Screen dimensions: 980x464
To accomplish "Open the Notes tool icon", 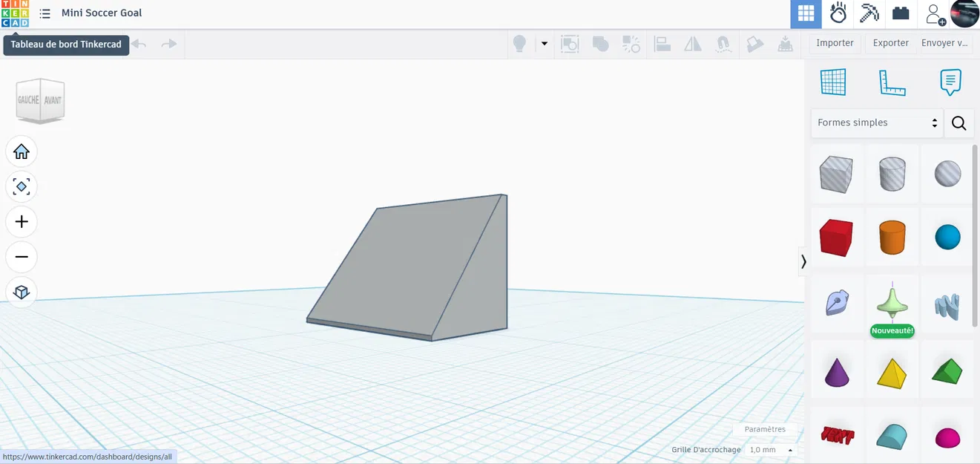I will [950, 82].
